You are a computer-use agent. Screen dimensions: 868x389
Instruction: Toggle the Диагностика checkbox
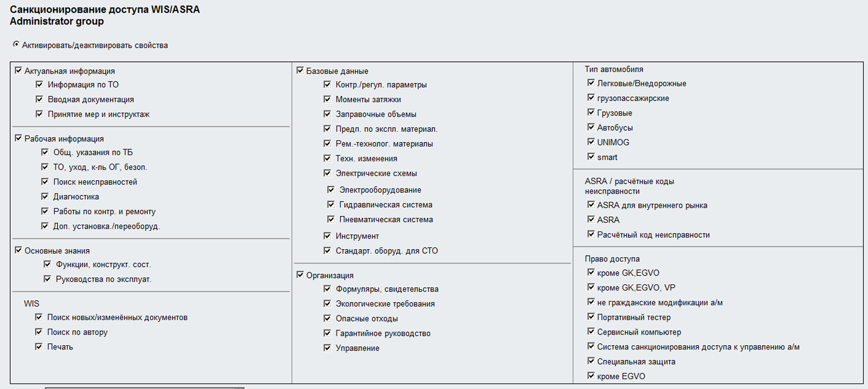click(45, 196)
